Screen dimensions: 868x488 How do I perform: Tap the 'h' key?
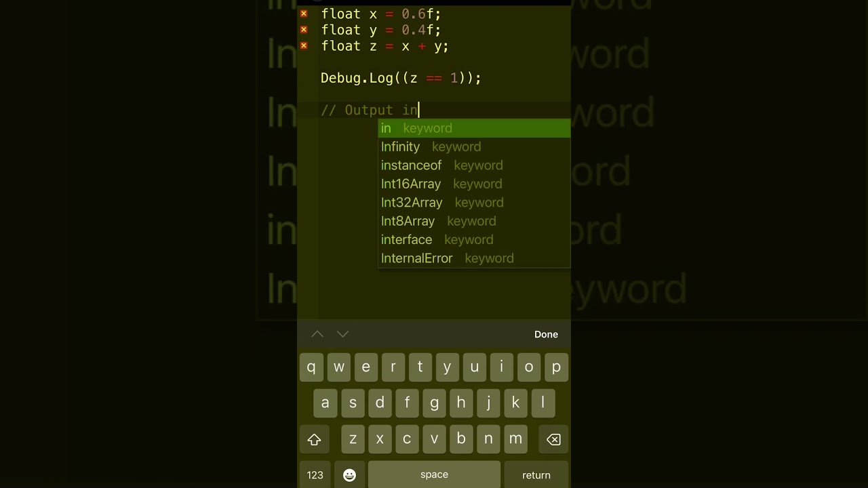(461, 403)
